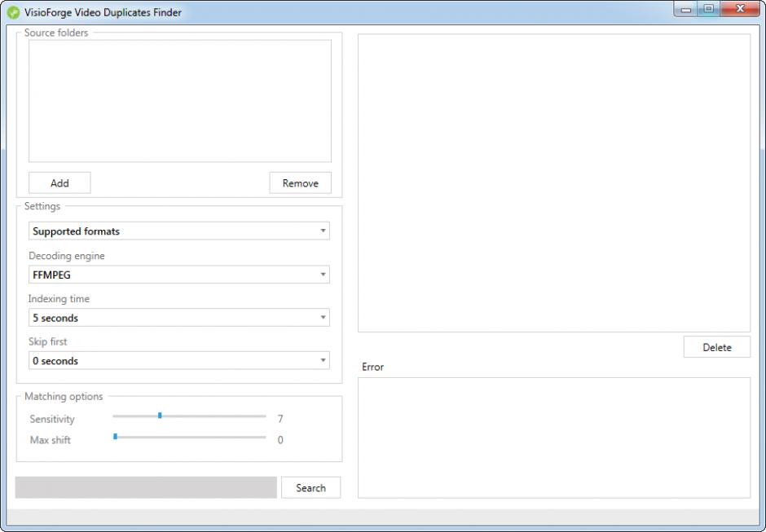This screenshot has height=532, width=766.
Task: Click the Max shift slider handle
Action: click(x=116, y=437)
